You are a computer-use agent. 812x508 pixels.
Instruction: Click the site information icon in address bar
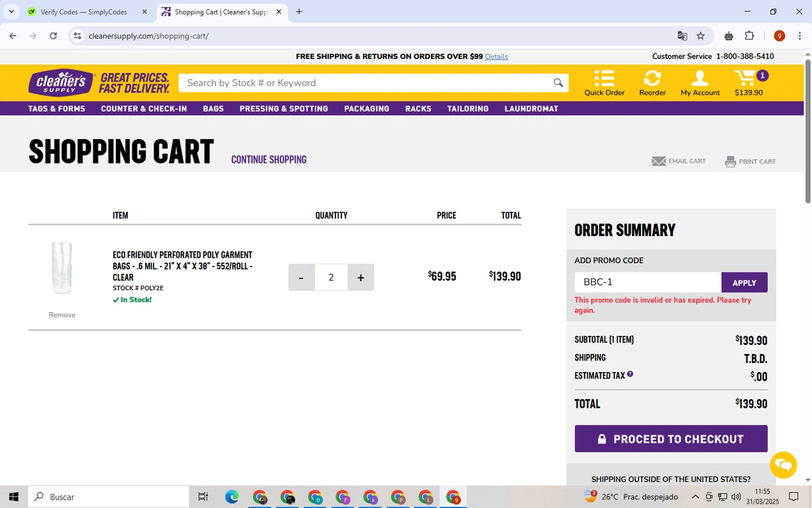pos(77,36)
